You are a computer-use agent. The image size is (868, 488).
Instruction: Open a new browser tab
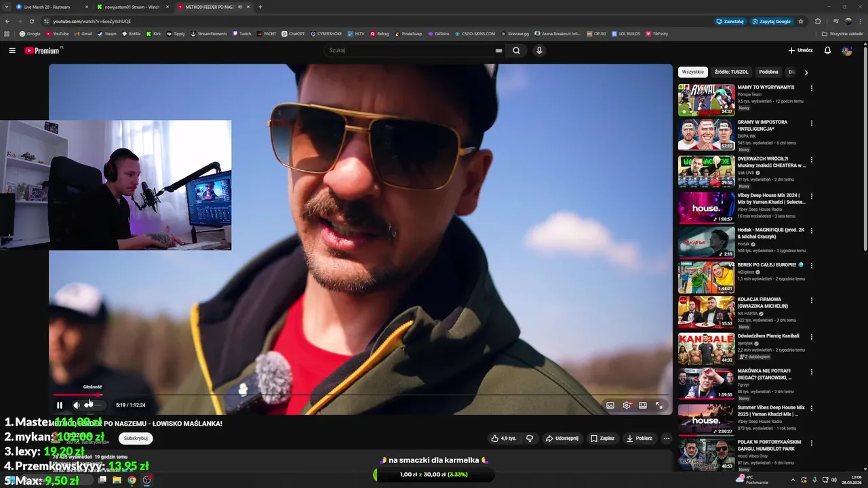coord(260,7)
